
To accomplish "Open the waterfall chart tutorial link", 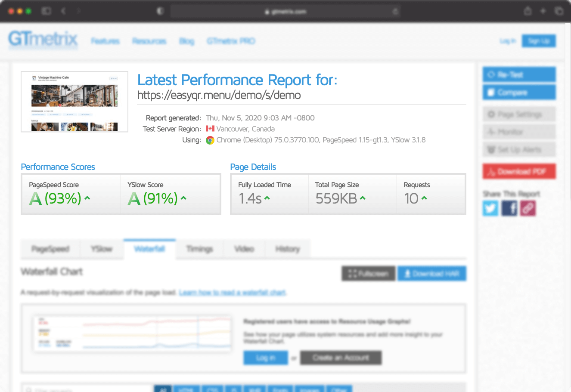I will click(233, 292).
